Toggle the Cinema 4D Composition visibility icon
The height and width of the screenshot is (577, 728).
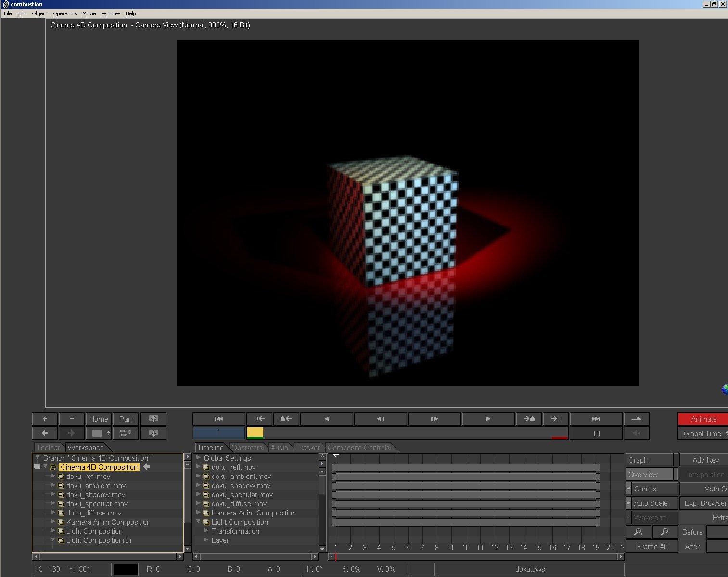[x=37, y=467]
